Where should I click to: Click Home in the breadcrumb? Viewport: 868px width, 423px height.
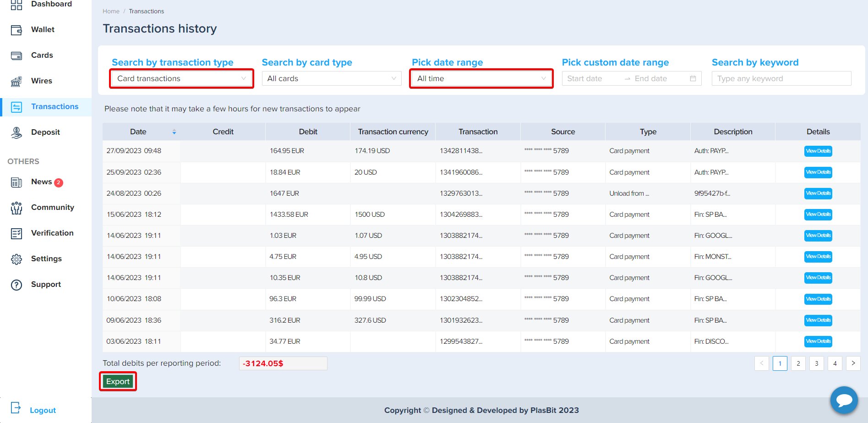point(111,11)
